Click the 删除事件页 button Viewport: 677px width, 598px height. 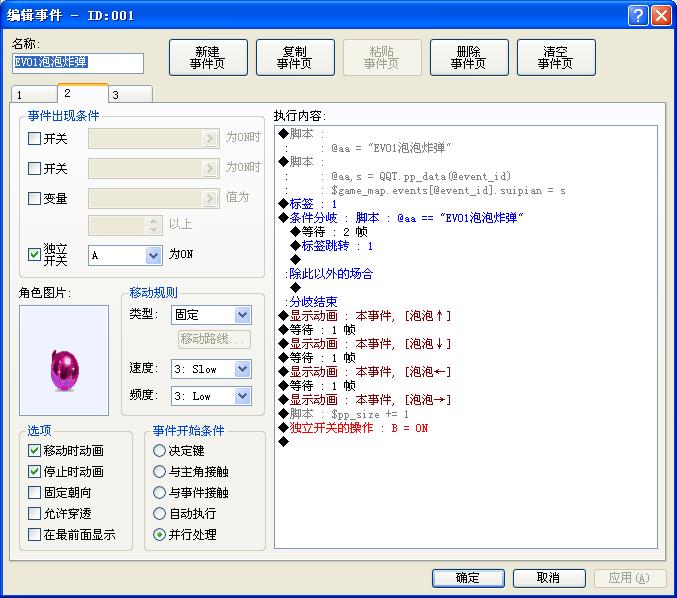[469, 57]
